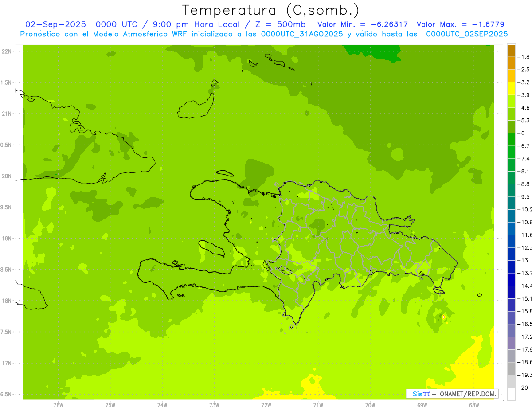This screenshot has height=411, width=532.
Task: Click the '-4.6' colorbar value
Action: coord(524,108)
